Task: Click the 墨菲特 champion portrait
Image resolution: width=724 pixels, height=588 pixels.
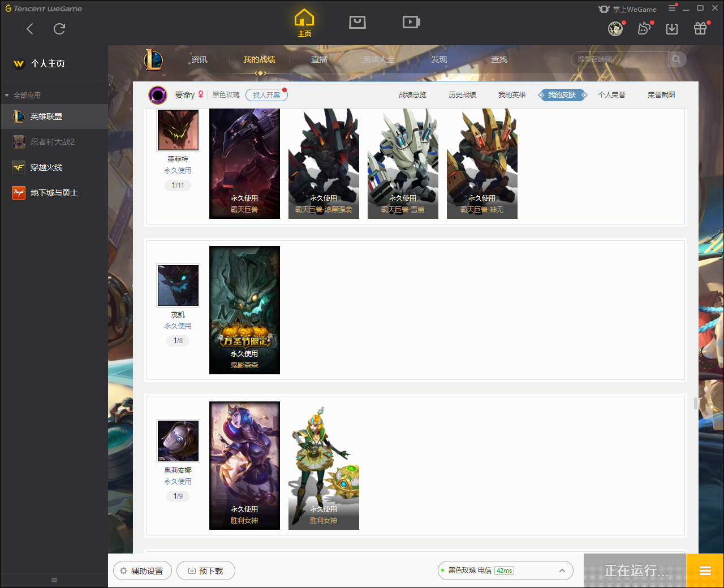Action: coord(178,129)
